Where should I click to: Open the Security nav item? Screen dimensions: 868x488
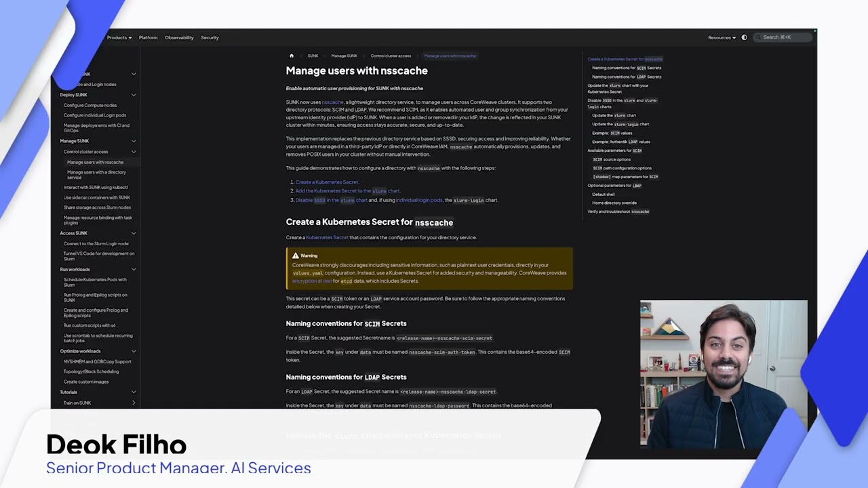point(210,37)
